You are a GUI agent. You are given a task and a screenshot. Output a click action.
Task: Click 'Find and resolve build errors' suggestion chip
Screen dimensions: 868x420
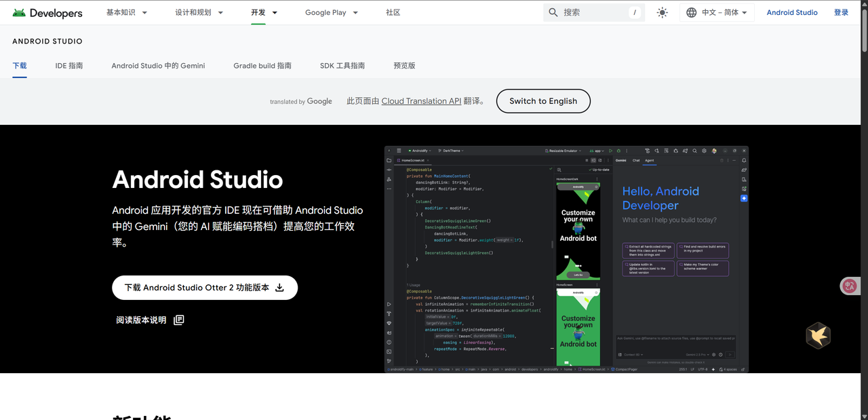(x=703, y=250)
